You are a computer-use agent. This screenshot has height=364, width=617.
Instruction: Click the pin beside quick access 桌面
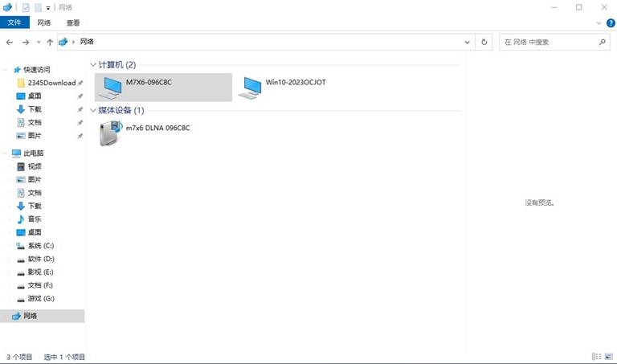click(80, 96)
